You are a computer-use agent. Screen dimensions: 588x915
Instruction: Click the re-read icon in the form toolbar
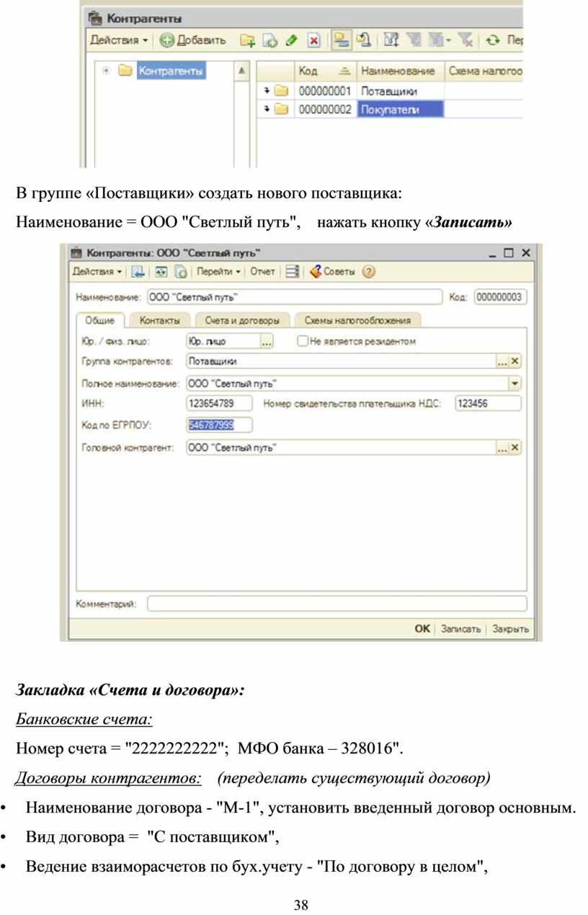point(161,272)
